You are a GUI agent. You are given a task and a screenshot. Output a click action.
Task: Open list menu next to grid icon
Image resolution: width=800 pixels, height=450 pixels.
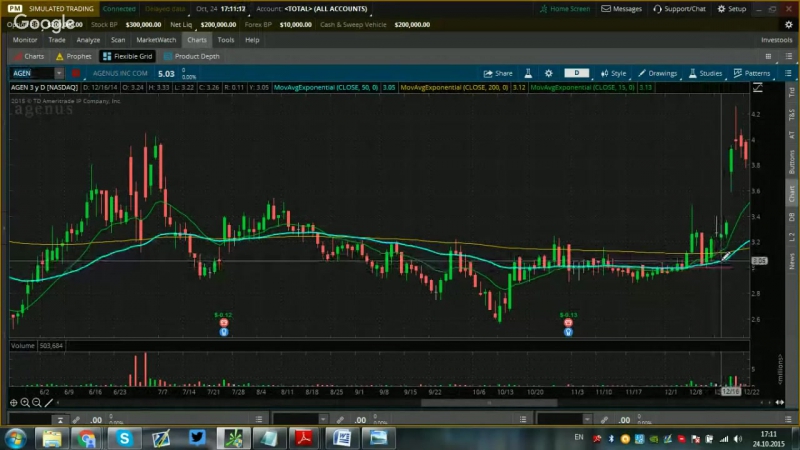coord(788,56)
